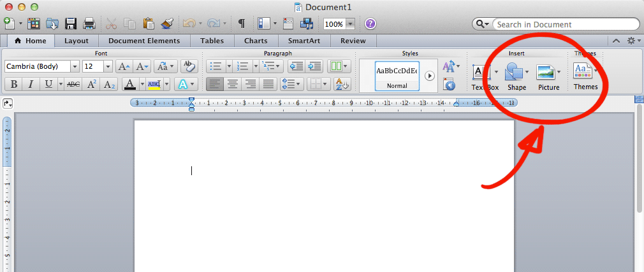Image resolution: width=644 pixels, height=272 pixels.
Task: Toggle italic formatting
Action: coord(31,84)
